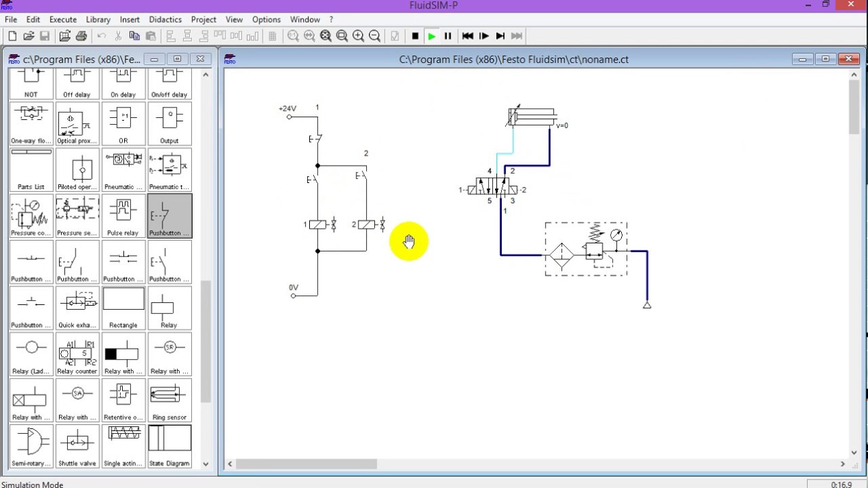Click the circuit window scroll-down arrow

(854, 452)
